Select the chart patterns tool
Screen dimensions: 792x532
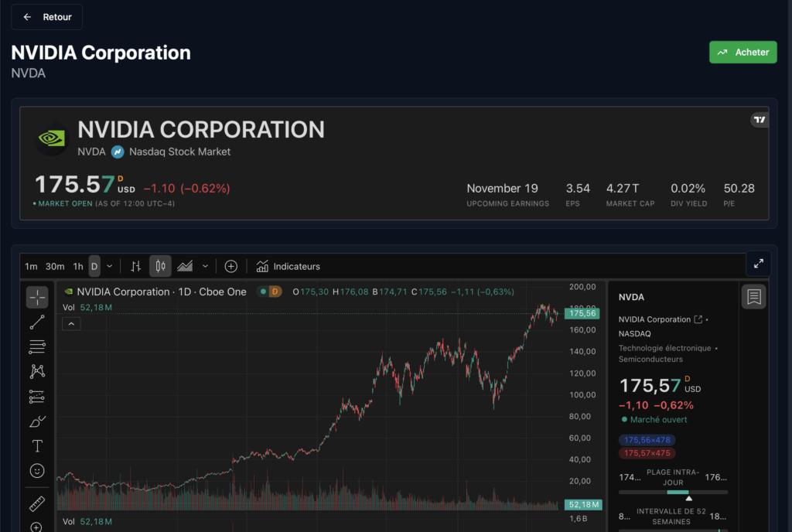[x=37, y=371]
